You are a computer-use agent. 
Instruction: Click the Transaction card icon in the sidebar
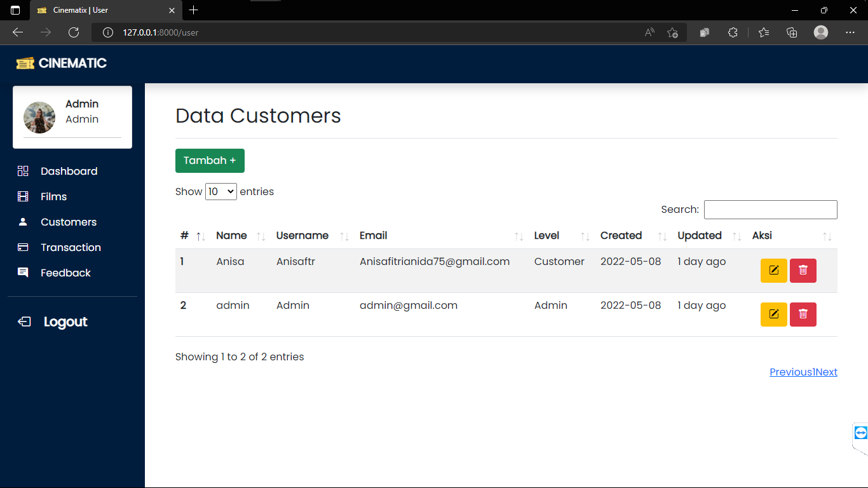(23, 247)
